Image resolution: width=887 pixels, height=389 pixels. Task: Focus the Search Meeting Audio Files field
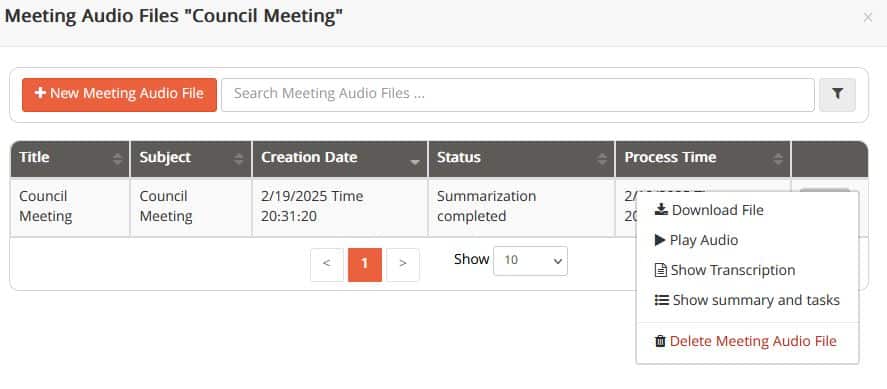[518, 94]
